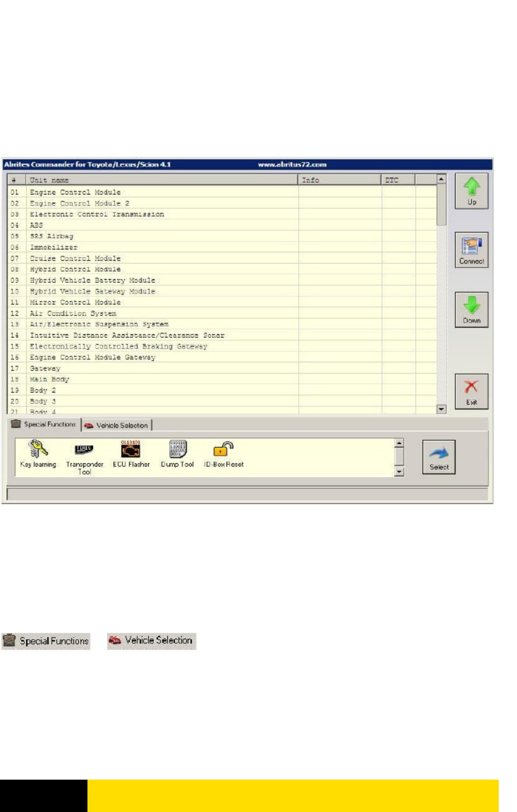This screenshot has width=517, height=812.
Task: Select the Immobilizer row
Action: coord(222,247)
